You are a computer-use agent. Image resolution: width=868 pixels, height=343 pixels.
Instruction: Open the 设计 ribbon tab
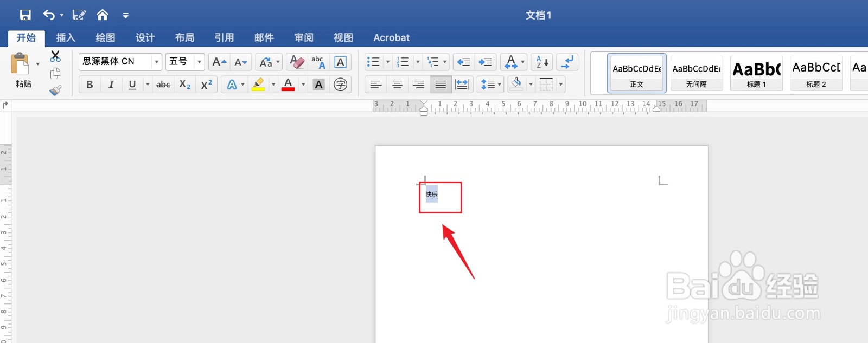pos(145,37)
